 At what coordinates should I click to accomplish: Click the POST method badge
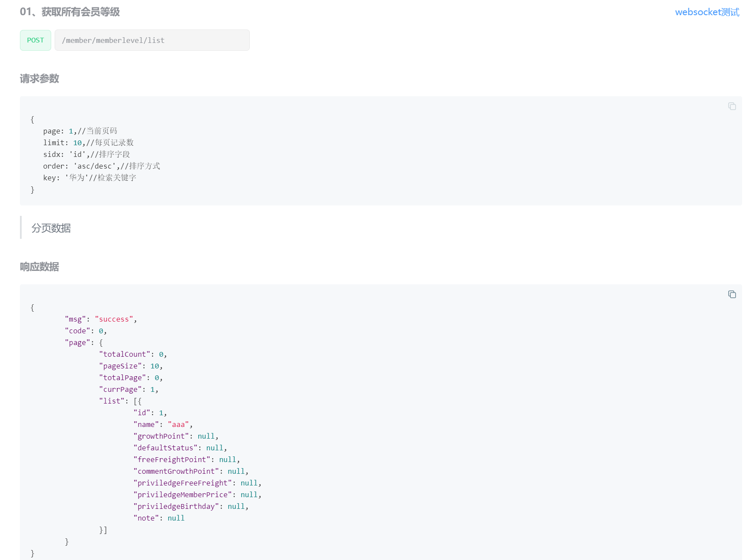[36, 40]
